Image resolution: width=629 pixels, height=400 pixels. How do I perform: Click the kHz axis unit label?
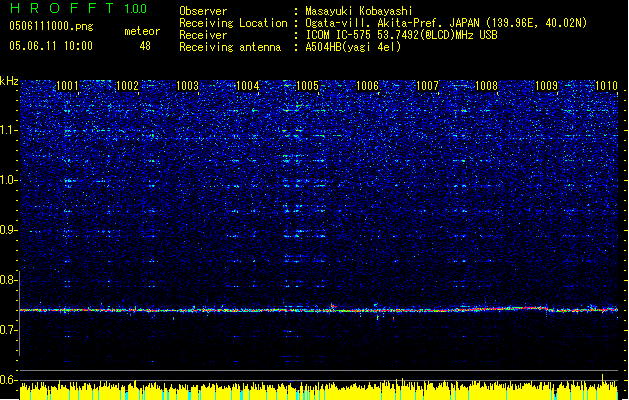coord(9,81)
